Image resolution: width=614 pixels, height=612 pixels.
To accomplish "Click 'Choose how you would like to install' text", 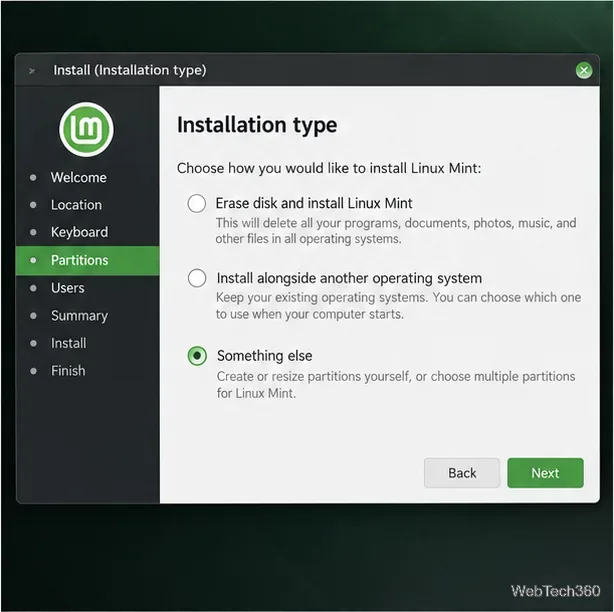I will pos(329,168).
